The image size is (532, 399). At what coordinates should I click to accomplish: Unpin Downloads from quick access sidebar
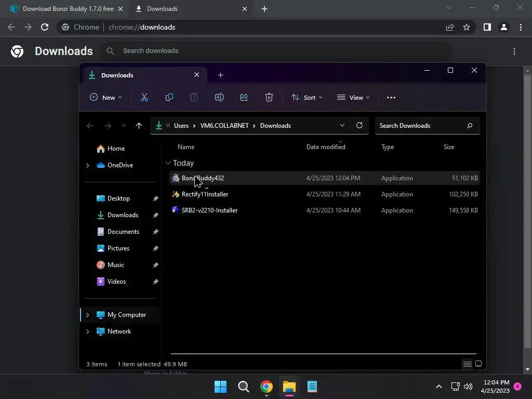pos(155,215)
